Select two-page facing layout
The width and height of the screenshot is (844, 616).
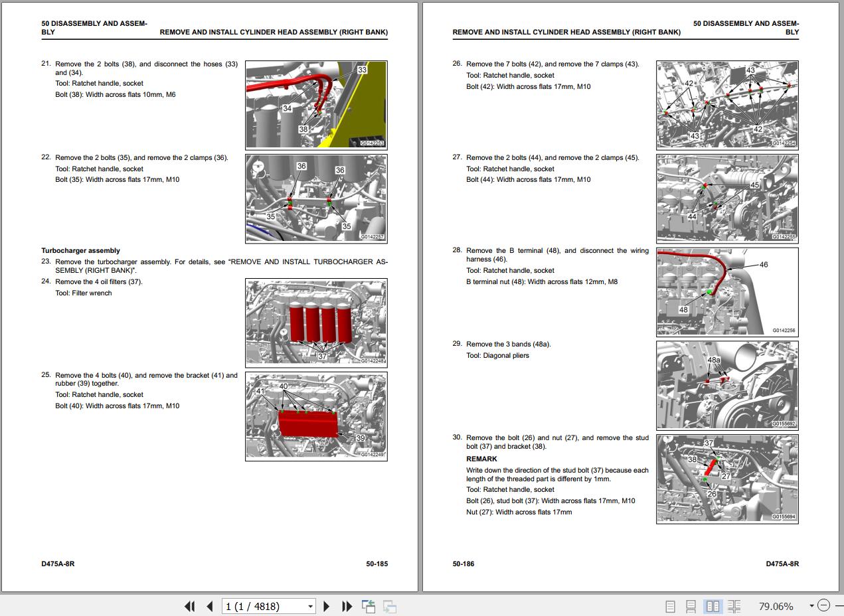click(713, 606)
